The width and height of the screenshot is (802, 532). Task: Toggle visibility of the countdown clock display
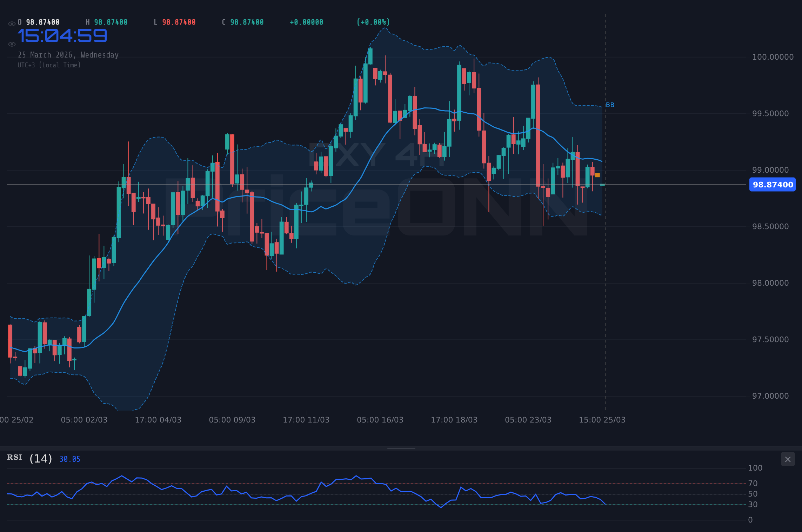(12, 44)
